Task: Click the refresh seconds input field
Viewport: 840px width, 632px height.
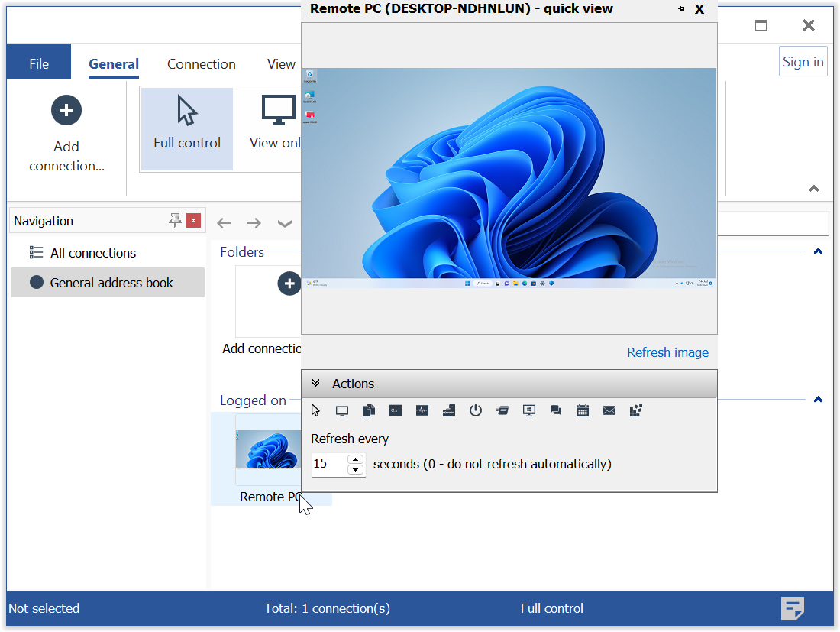Action: click(x=329, y=464)
